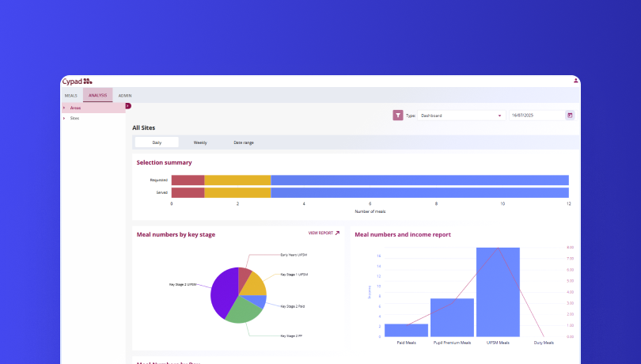641x364 pixels.
Task: Select the Daily view option
Action: 157,142
